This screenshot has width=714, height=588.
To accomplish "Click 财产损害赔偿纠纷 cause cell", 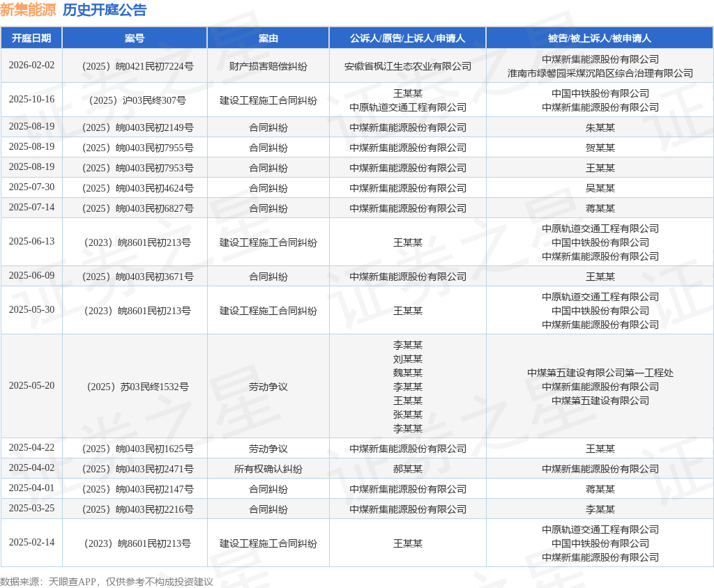I will [x=268, y=66].
